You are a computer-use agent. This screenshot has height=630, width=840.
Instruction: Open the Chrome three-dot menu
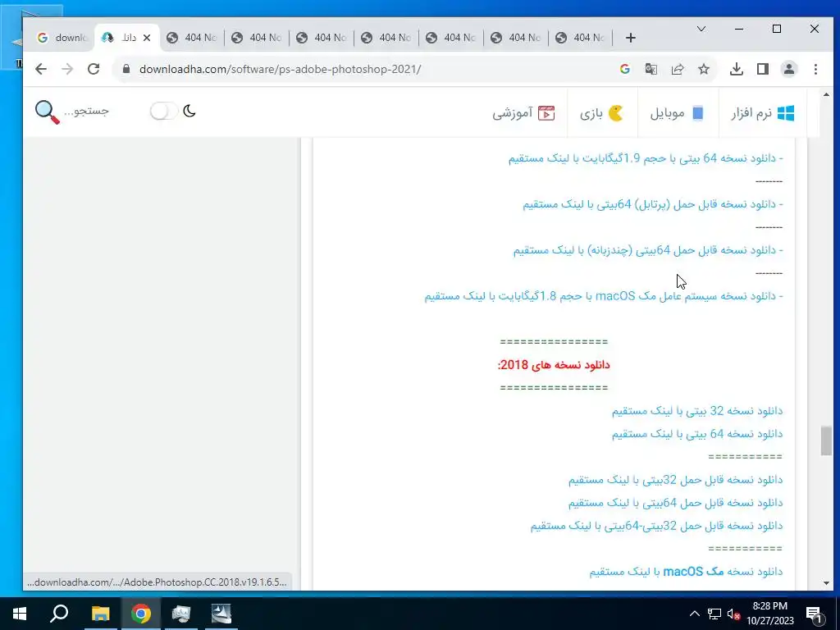click(x=815, y=69)
